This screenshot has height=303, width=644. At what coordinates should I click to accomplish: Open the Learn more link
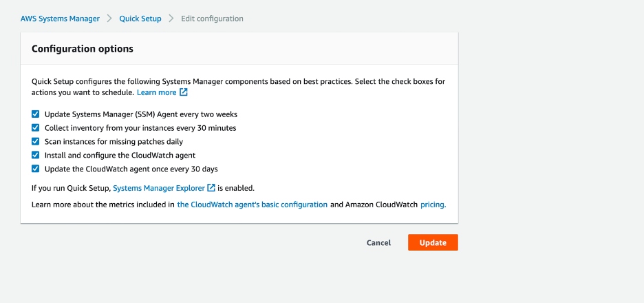[x=157, y=92]
